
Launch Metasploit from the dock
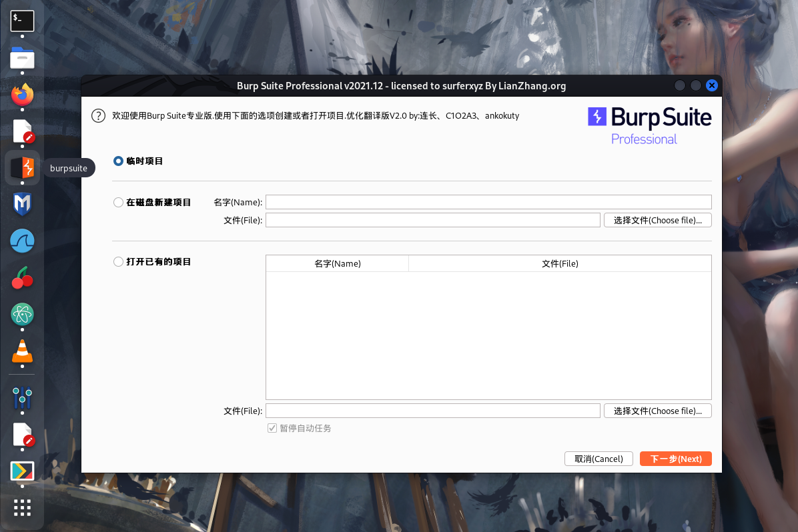[23, 204]
